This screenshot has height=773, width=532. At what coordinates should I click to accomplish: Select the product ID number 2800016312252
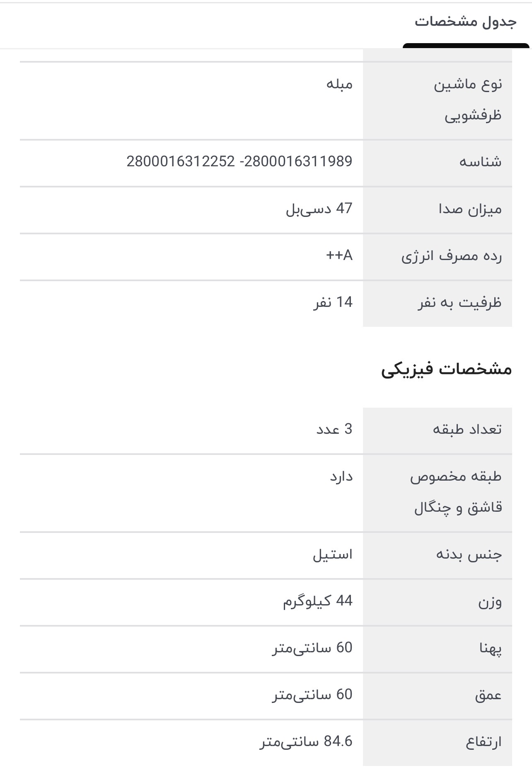(x=181, y=161)
